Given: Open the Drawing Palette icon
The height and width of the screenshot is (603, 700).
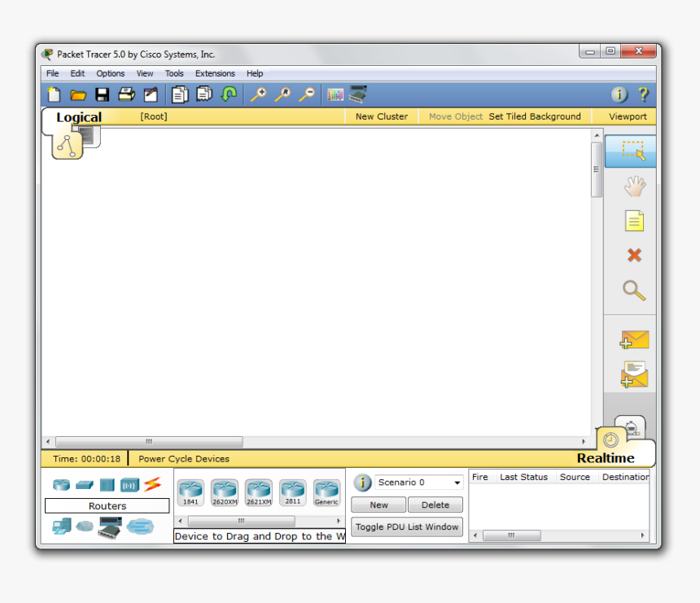Looking at the screenshot, I should (x=335, y=94).
